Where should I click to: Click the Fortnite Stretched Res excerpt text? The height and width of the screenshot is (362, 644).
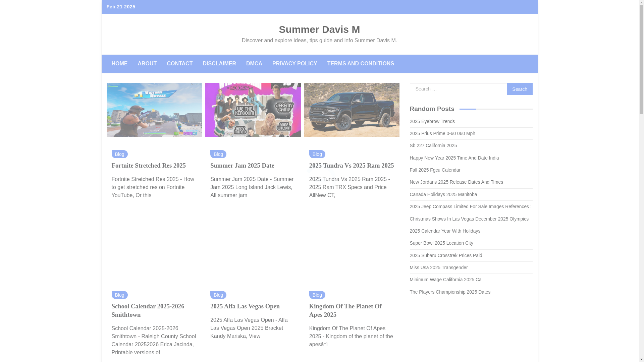click(x=153, y=187)
